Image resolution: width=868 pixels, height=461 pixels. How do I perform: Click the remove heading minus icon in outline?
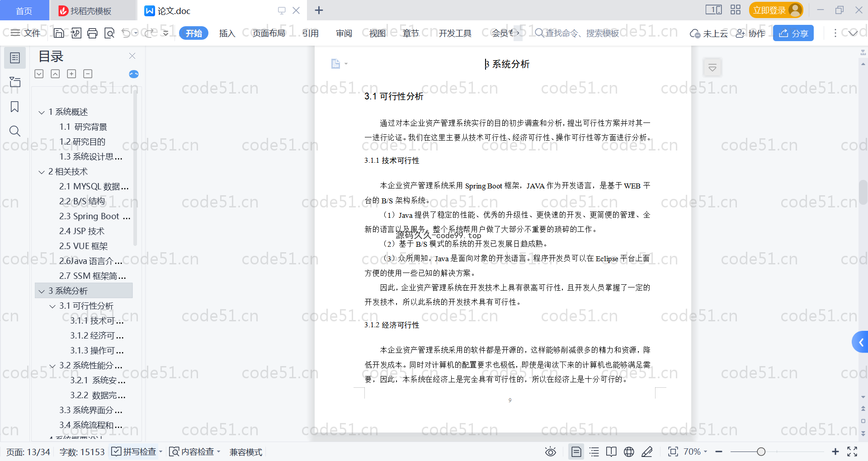pos(88,74)
